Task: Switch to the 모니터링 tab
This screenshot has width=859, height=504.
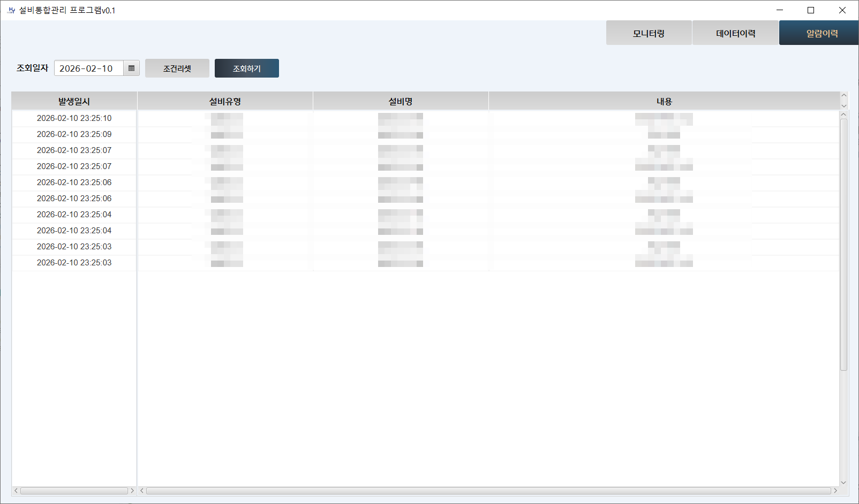Action: 649,33
